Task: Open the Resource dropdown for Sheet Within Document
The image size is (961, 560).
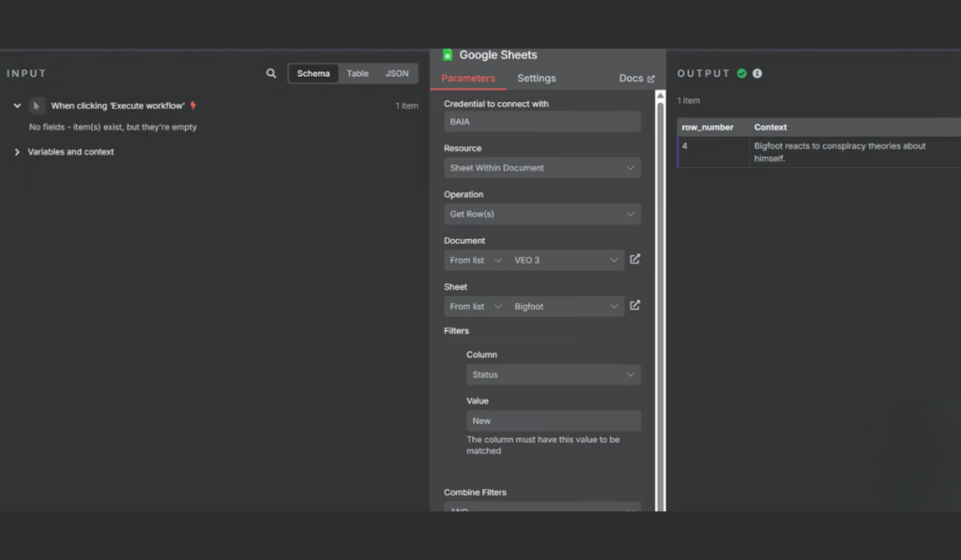Action: [x=542, y=167]
